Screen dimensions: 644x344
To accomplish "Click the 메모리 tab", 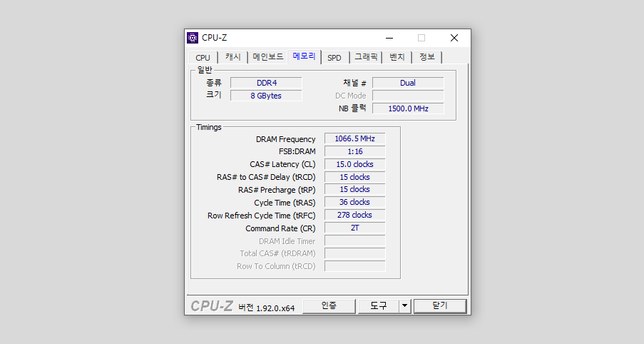I will (304, 56).
